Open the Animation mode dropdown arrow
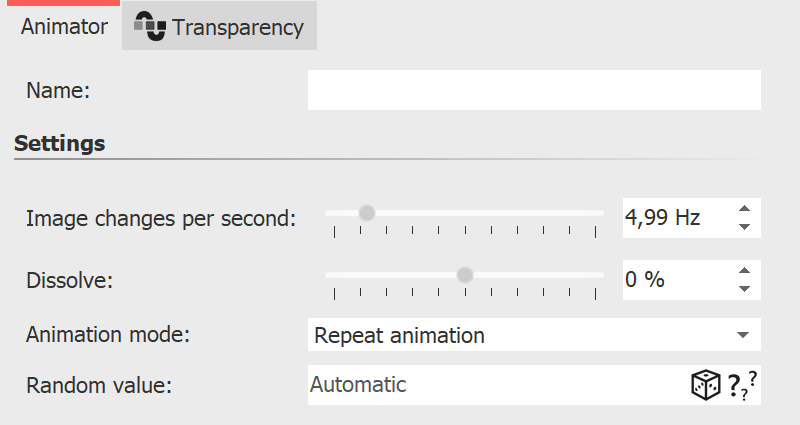Viewport: 800px width, 425px height. click(742, 335)
